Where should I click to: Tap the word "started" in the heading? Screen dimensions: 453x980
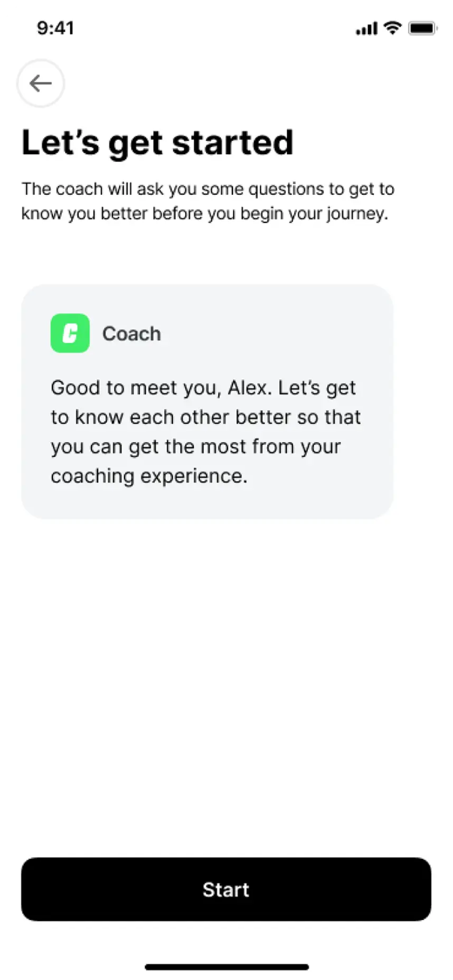pos(232,143)
